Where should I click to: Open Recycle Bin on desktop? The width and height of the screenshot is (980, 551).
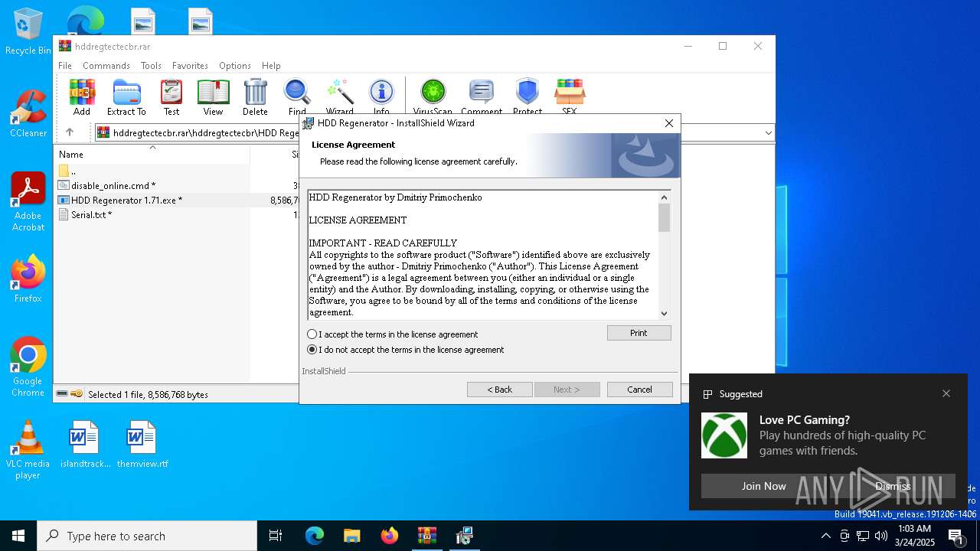click(28, 32)
